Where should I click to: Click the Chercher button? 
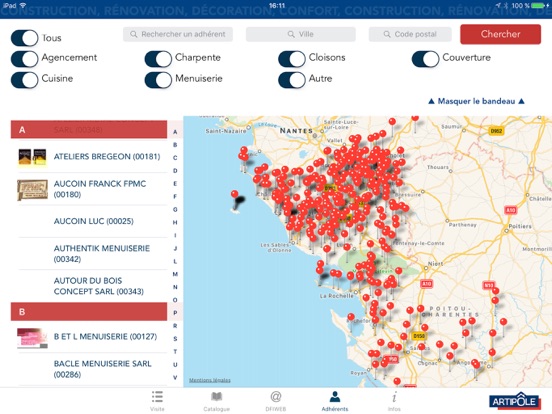(500, 34)
